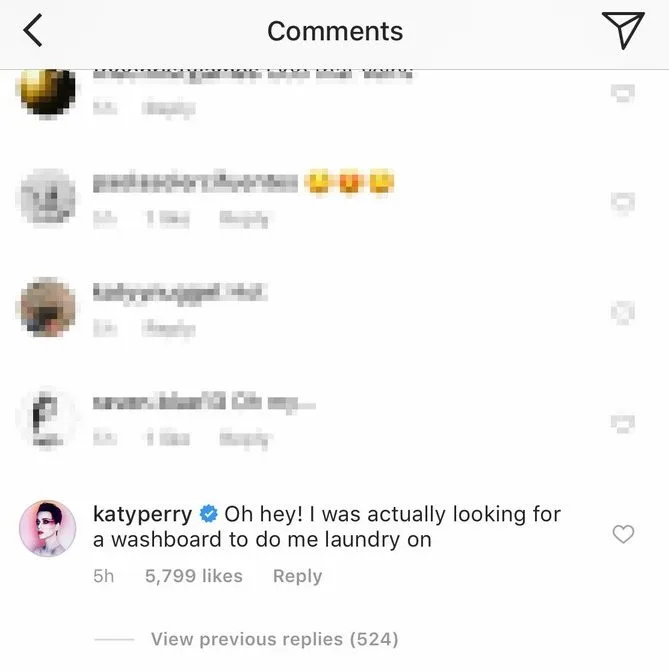Tap the 5h timestamp on katyperry's comment
The height and width of the screenshot is (672, 669).
[104, 576]
